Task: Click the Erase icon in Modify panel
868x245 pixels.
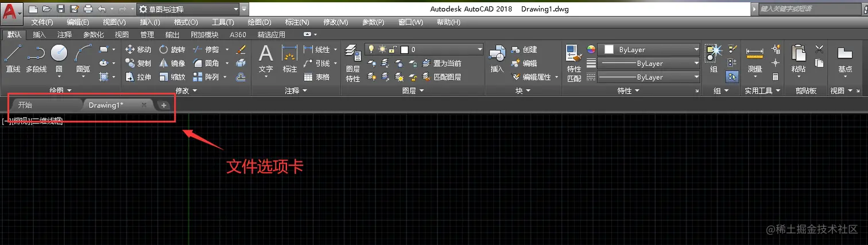Action: 241,50
